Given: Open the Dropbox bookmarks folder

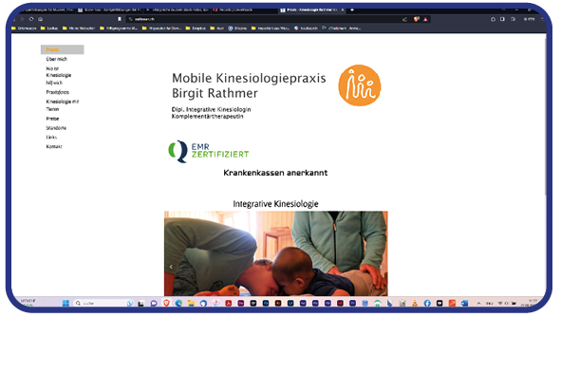Looking at the screenshot, I should (196, 28).
